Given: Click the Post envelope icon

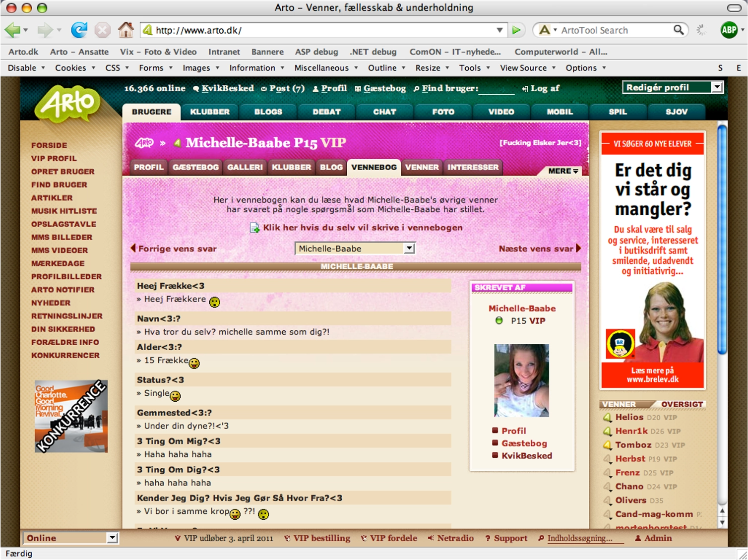Looking at the screenshot, I should click(x=264, y=89).
